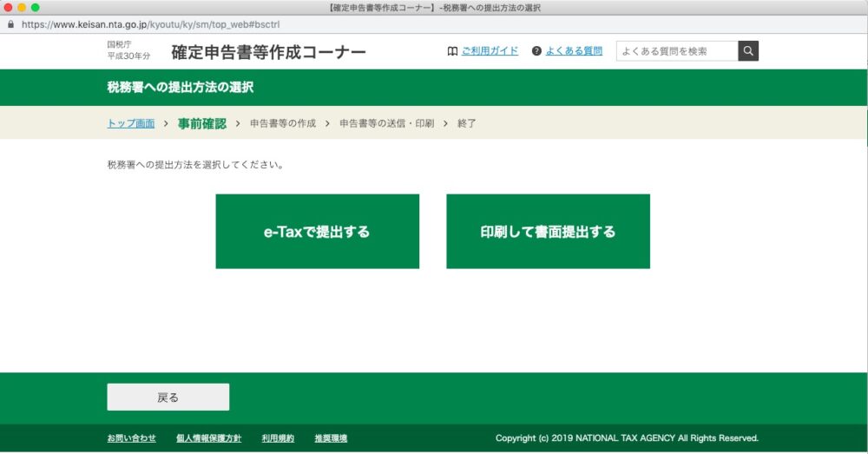Click the URL in the address bar
The image size is (868, 454).
[x=150, y=24]
